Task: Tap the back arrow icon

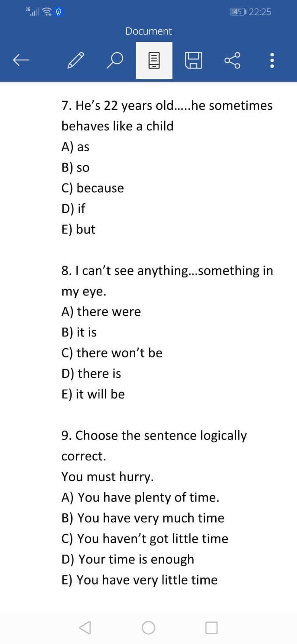Action: pyautogui.click(x=21, y=60)
